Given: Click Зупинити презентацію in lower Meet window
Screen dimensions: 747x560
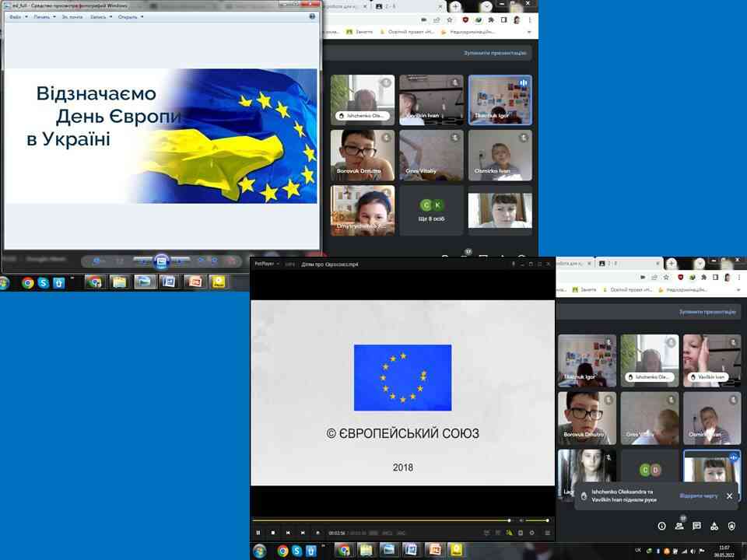Looking at the screenshot, I should [x=707, y=312].
